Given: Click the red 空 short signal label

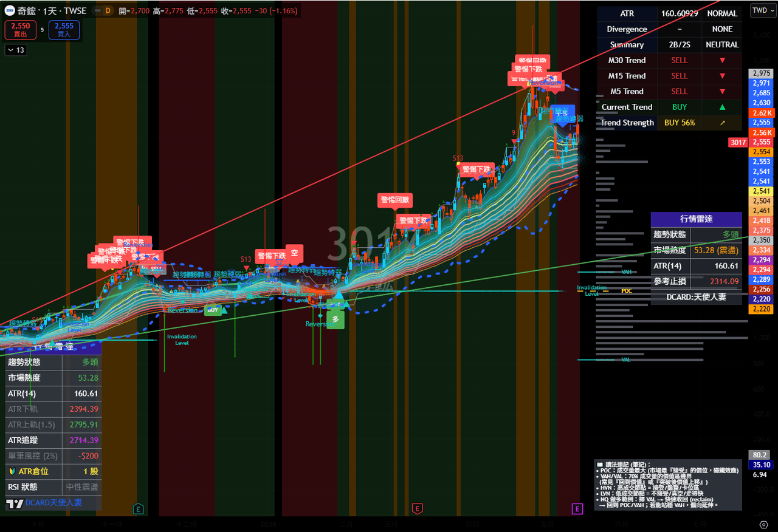Looking at the screenshot, I should (294, 253).
